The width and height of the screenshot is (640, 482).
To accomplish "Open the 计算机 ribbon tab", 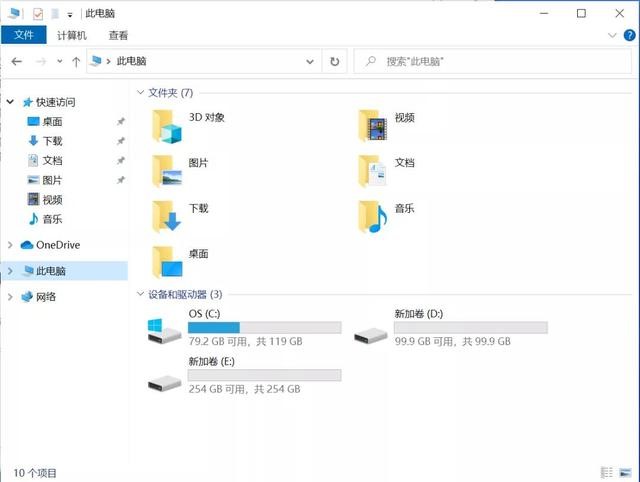I will coord(72,36).
